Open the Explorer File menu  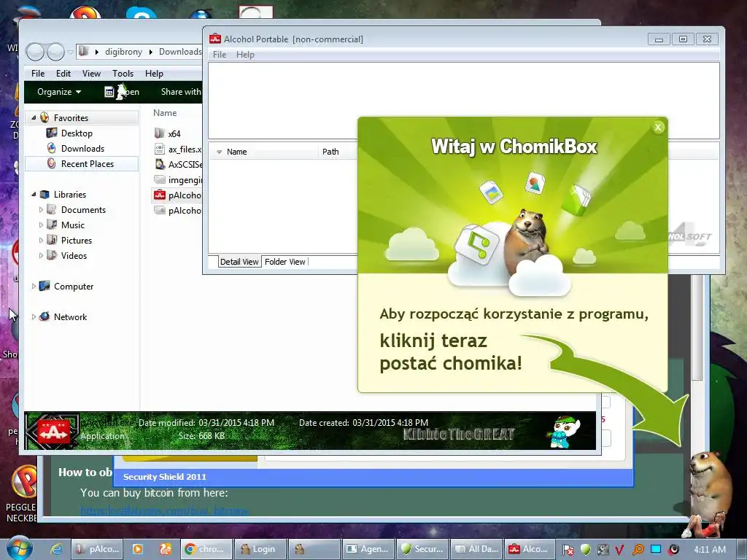pyautogui.click(x=38, y=74)
